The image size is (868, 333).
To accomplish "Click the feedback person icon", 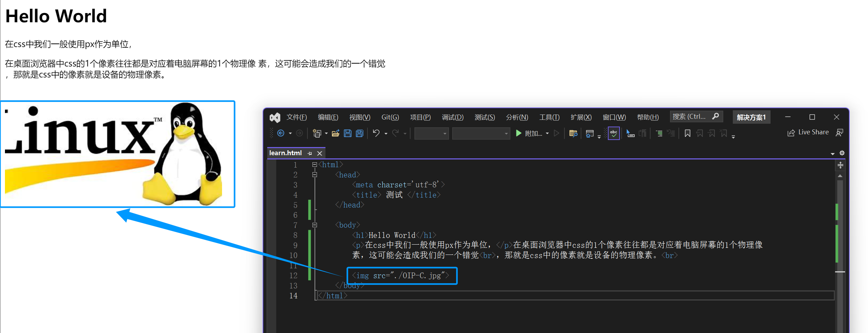I will point(840,133).
